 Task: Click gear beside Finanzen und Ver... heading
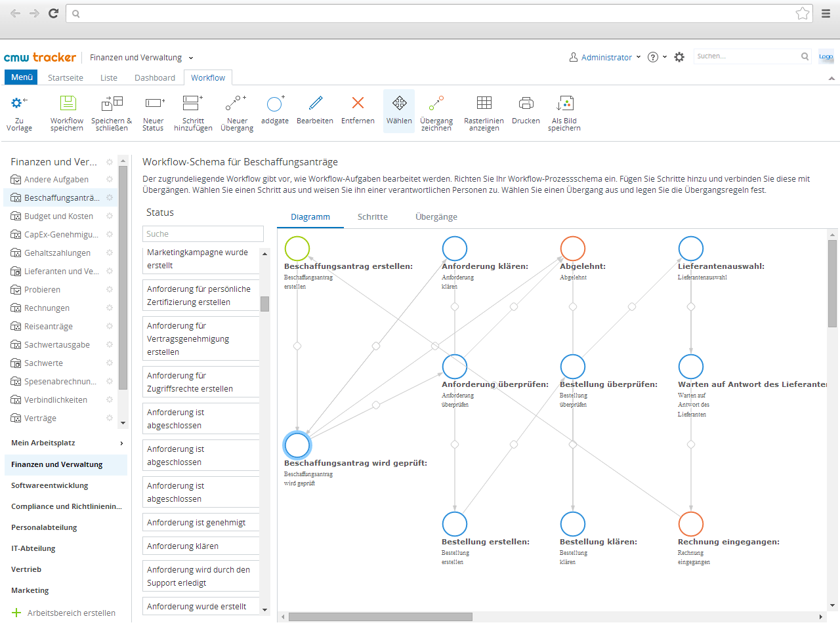coord(110,162)
